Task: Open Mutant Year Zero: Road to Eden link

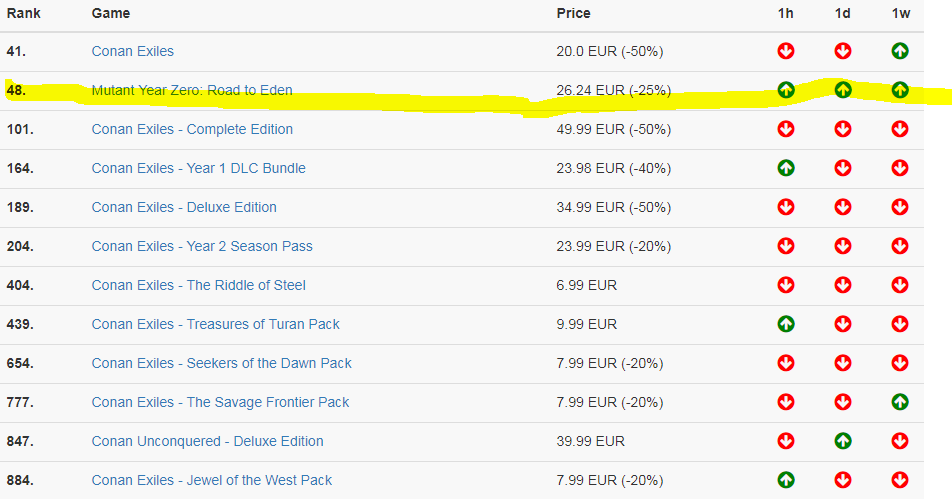Action: 192,90
